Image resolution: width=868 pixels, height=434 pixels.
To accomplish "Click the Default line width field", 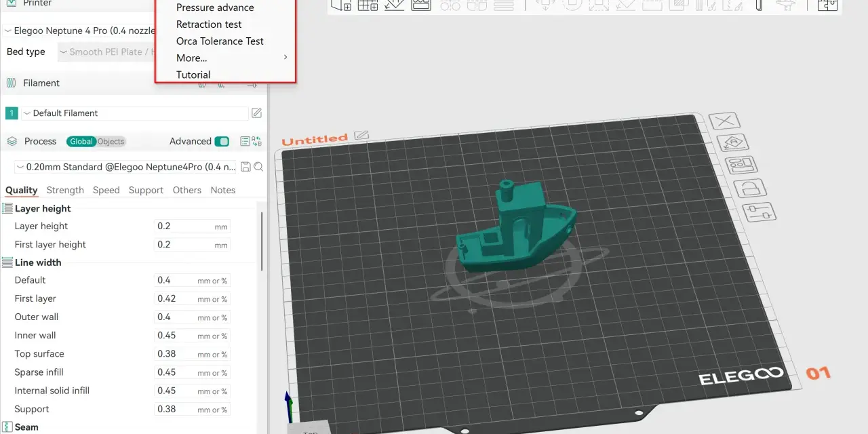I will point(192,281).
